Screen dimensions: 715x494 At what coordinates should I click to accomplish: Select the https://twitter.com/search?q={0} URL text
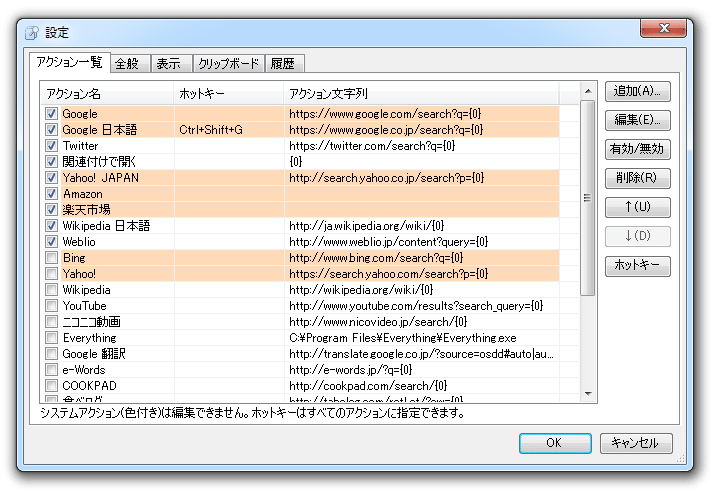tap(372, 146)
